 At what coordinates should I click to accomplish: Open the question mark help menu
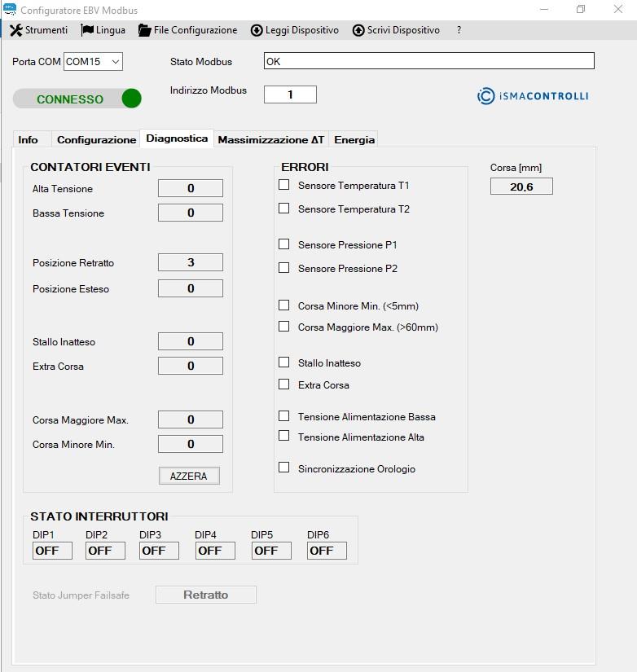(x=459, y=30)
